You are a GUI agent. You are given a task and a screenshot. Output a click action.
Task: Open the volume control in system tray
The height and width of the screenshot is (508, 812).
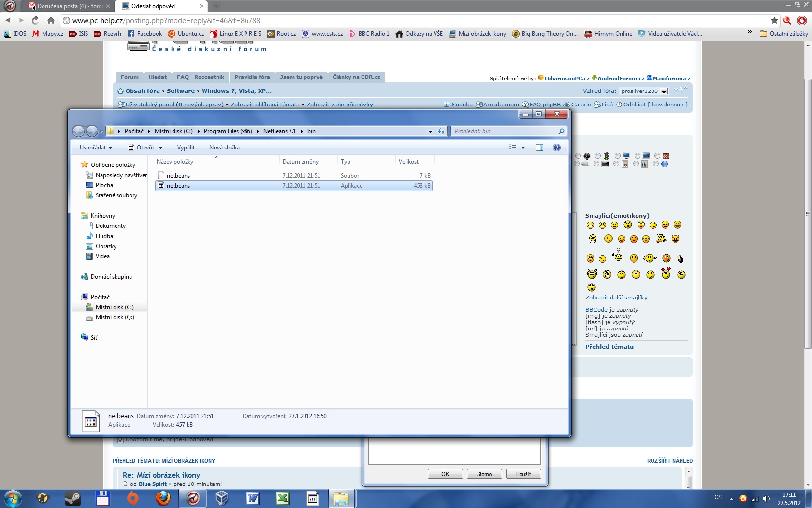(x=767, y=499)
